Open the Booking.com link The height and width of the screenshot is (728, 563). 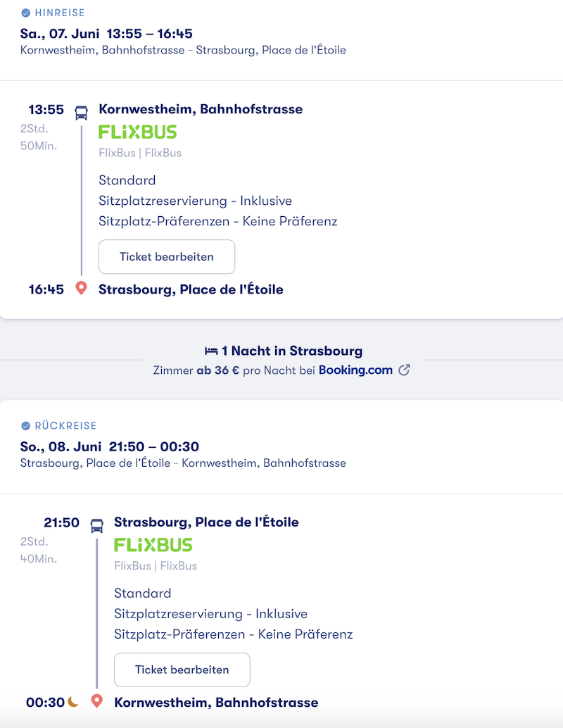(x=355, y=370)
